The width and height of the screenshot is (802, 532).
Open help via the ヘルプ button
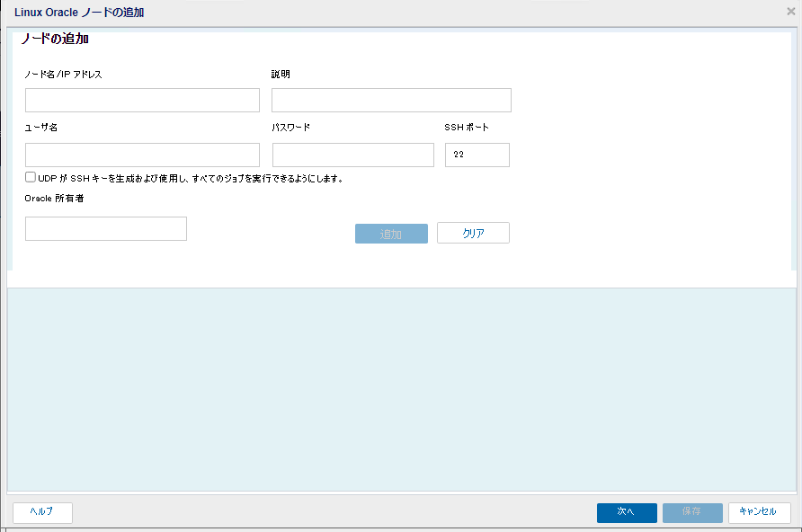pos(42,512)
